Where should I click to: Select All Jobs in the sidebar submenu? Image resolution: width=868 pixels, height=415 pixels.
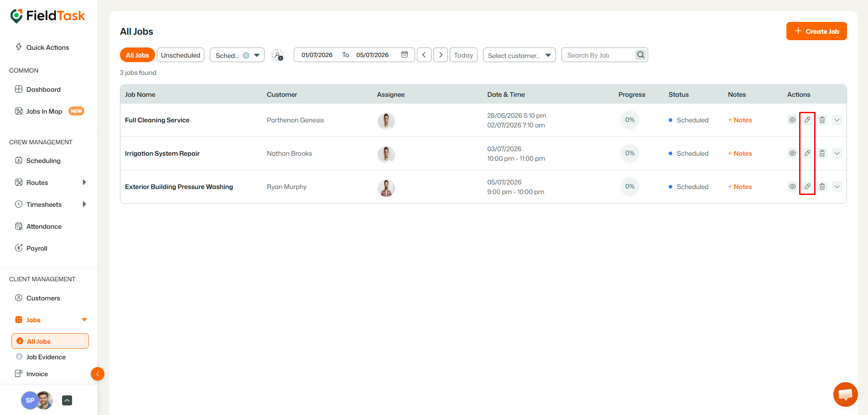tap(50, 341)
